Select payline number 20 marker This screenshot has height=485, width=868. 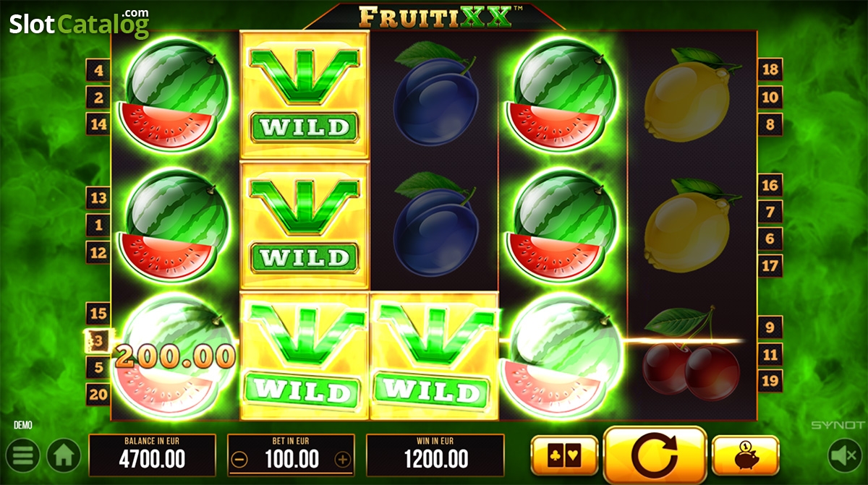coord(98,394)
